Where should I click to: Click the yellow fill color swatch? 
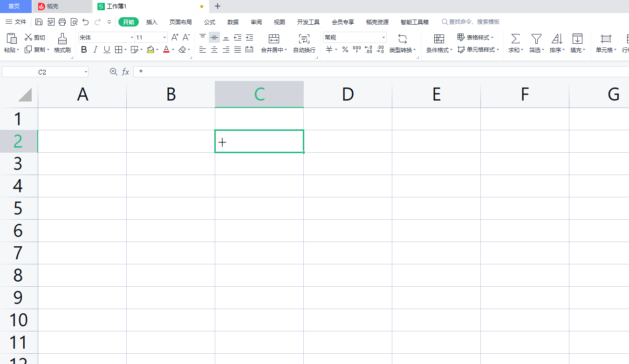(x=150, y=50)
